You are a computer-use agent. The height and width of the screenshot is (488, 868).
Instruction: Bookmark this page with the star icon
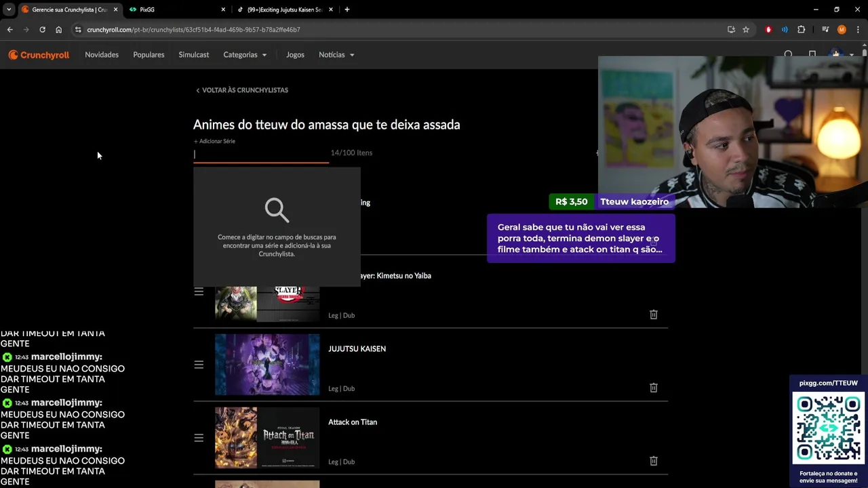(x=746, y=30)
